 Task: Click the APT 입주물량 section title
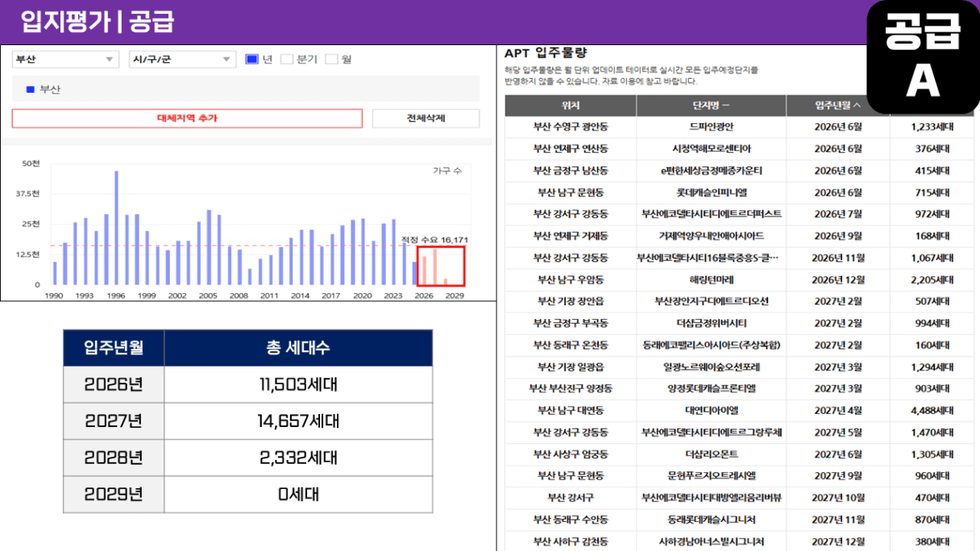[x=546, y=53]
